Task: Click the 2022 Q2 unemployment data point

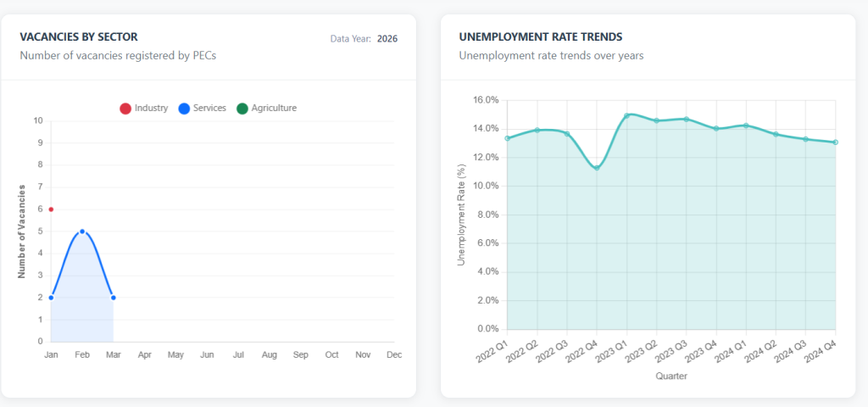Action: coord(537,130)
